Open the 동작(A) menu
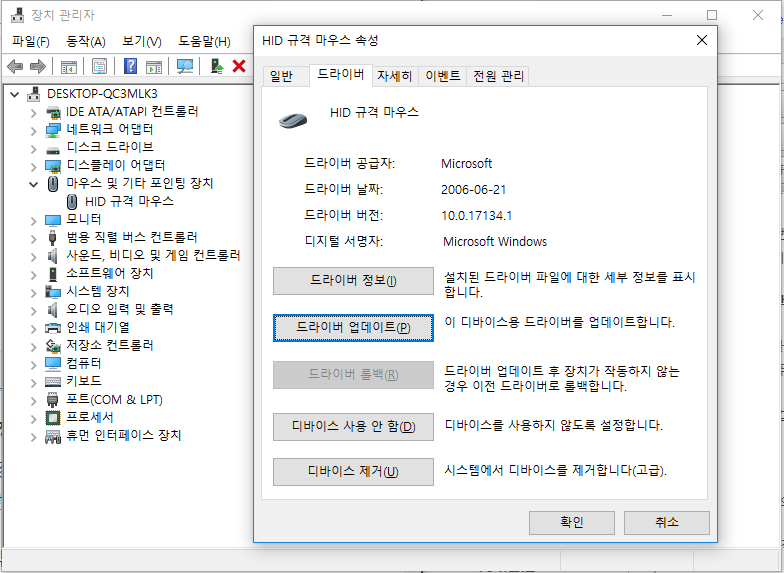Viewport: 784px width, 573px height. [86, 41]
